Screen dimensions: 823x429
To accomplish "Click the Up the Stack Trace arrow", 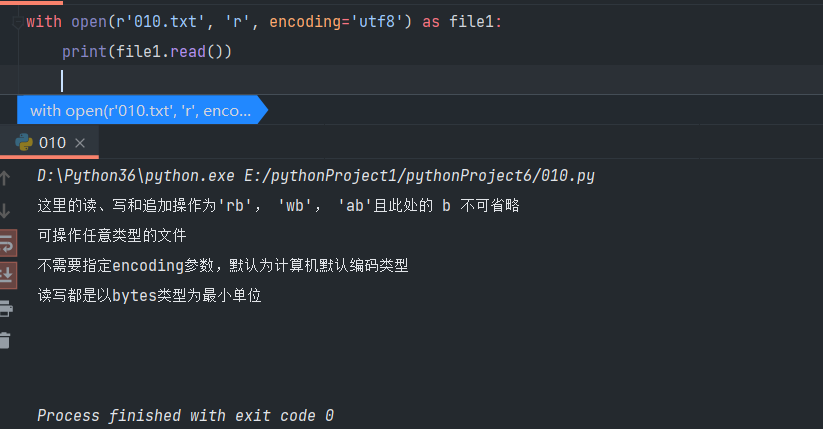I will click(5, 178).
